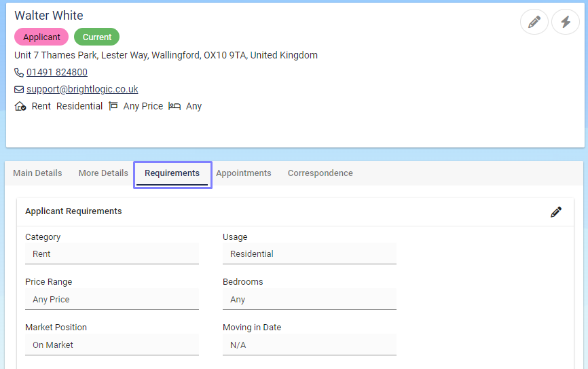Click the Applicant Requirements section title
This screenshot has width=588, height=369.
[x=73, y=211]
